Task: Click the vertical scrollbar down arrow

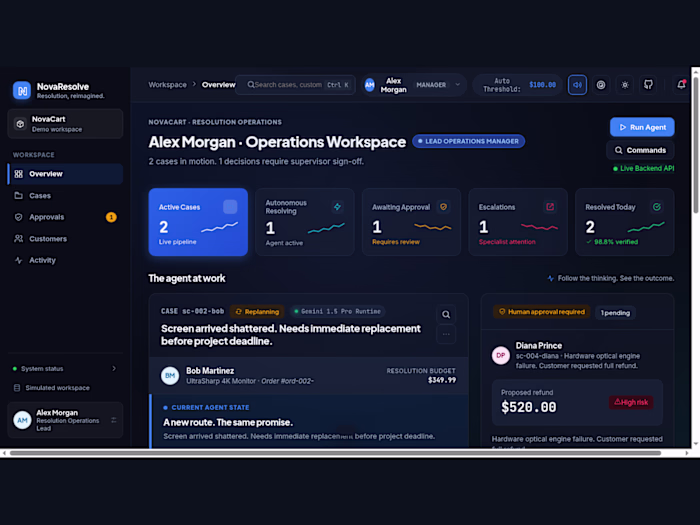Action: [x=696, y=444]
